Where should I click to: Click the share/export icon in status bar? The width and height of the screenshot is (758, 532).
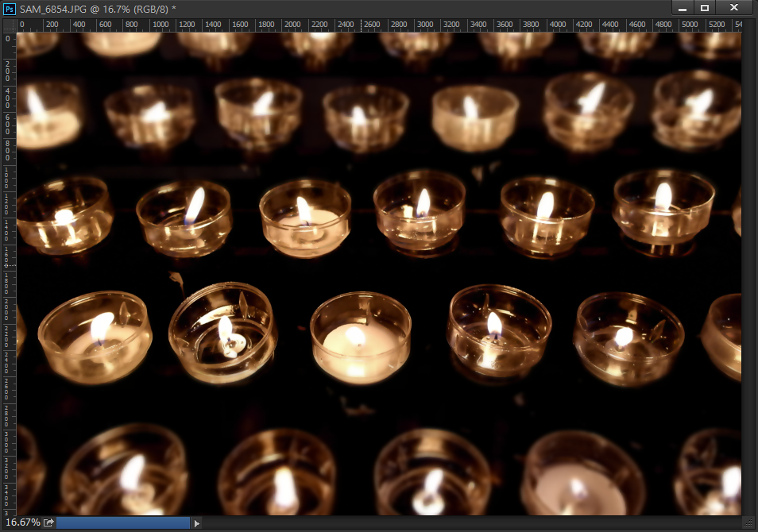pyautogui.click(x=48, y=522)
